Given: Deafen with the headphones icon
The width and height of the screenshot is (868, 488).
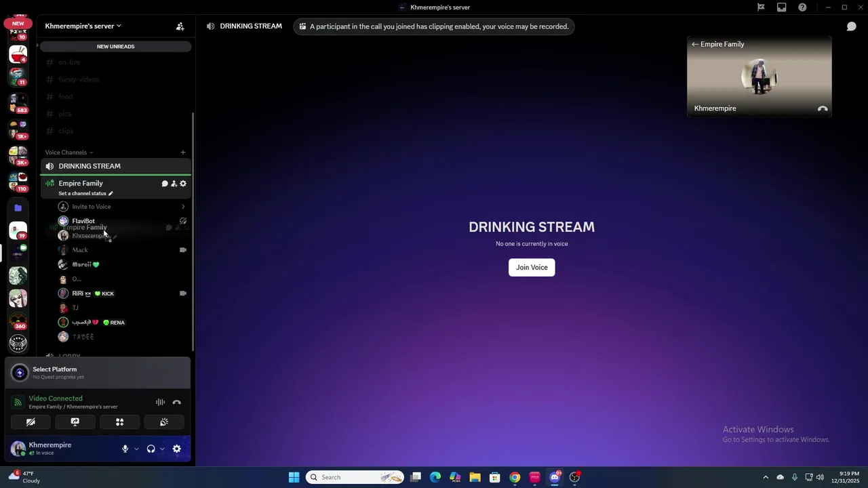Looking at the screenshot, I should tap(151, 449).
